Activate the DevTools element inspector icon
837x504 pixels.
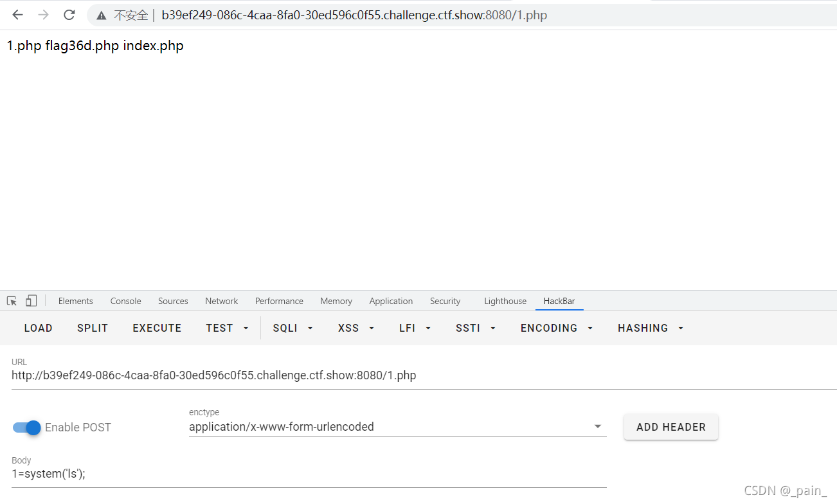click(12, 301)
